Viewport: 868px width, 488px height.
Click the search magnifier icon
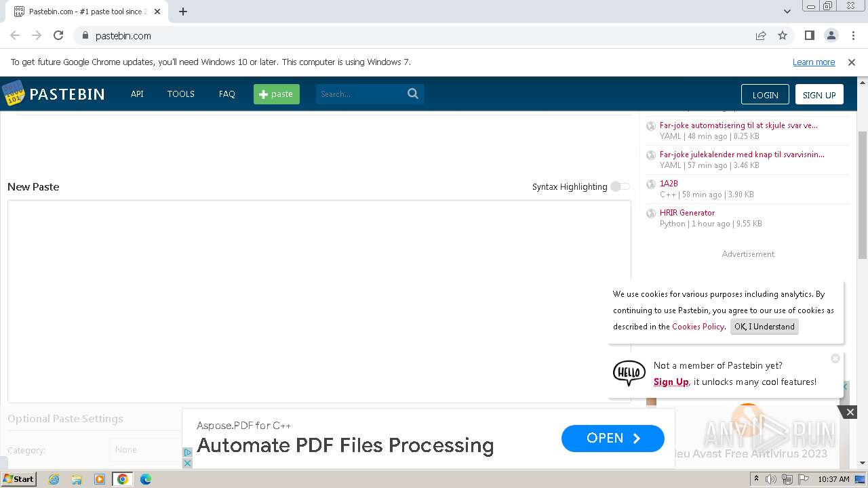[x=413, y=94]
